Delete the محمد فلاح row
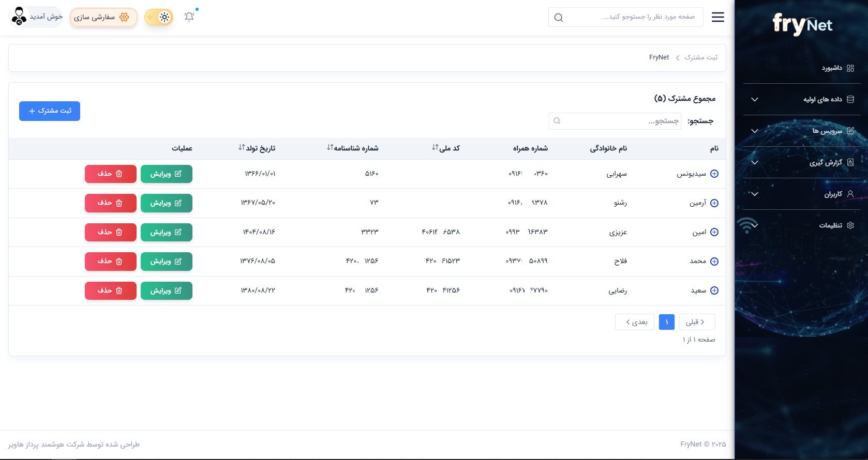This screenshot has height=460, width=868. [x=111, y=262]
